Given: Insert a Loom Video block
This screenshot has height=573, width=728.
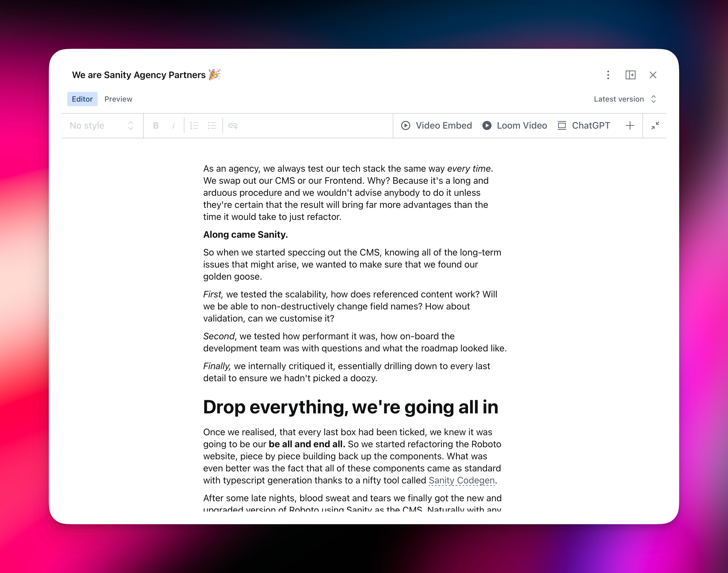Looking at the screenshot, I should pyautogui.click(x=515, y=125).
